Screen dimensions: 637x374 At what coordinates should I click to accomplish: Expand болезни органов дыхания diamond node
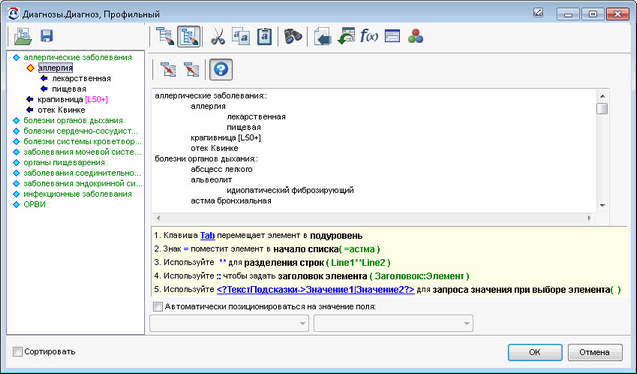coord(16,121)
